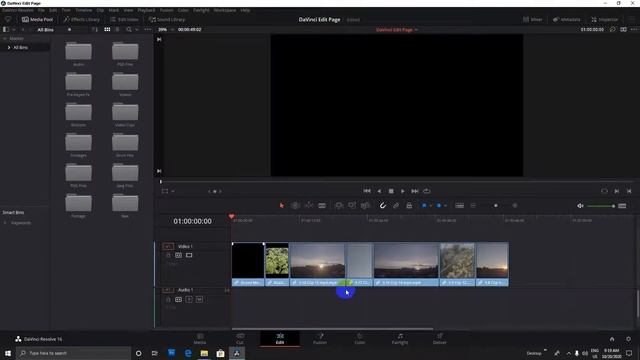Open the Help menu

click(x=245, y=10)
